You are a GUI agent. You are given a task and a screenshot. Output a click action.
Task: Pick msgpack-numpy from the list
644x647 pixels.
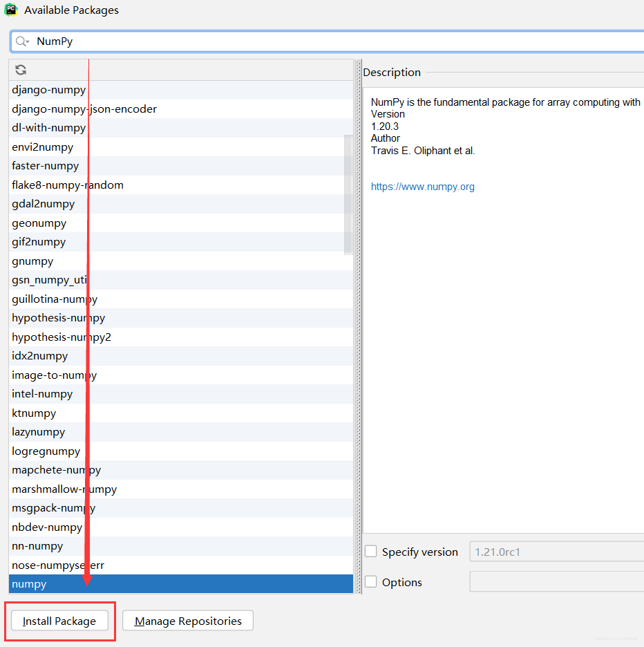tap(181, 507)
